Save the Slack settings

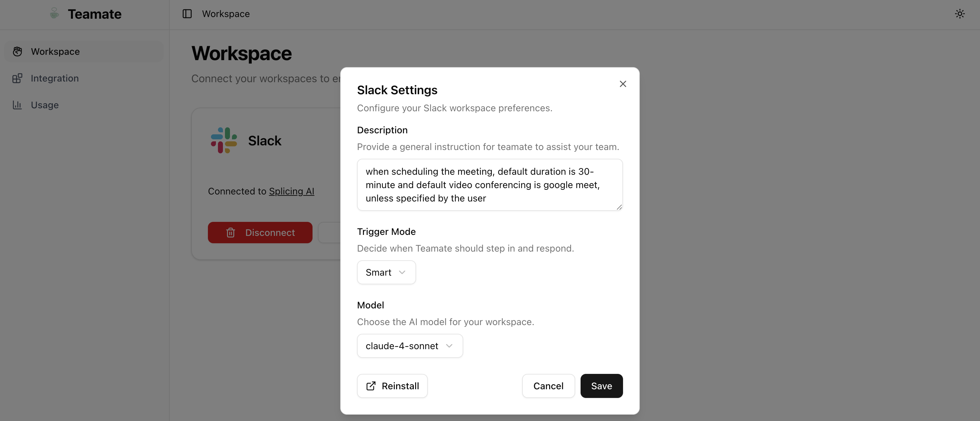tap(601, 386)
